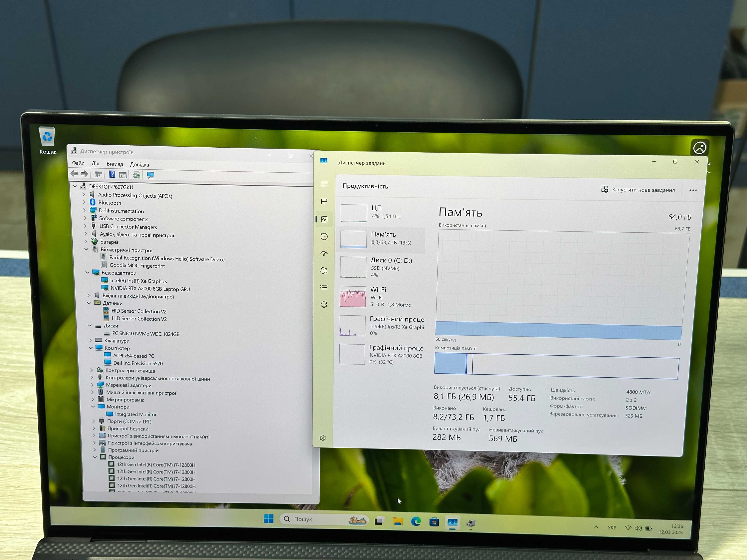The image size is (747, 560).
Task: Open File Explorer from the taskbar
Action: pyautogui.click(x=398, y=521)
